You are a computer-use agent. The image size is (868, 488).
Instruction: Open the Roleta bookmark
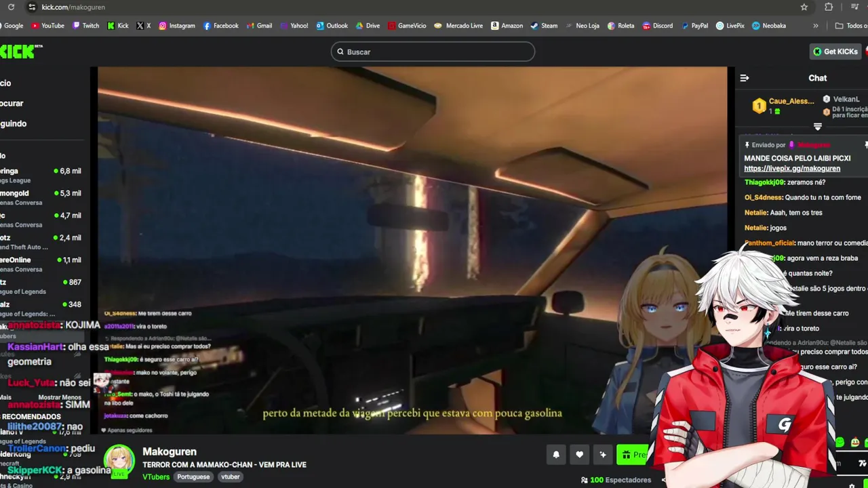click(x=620, y=26)
